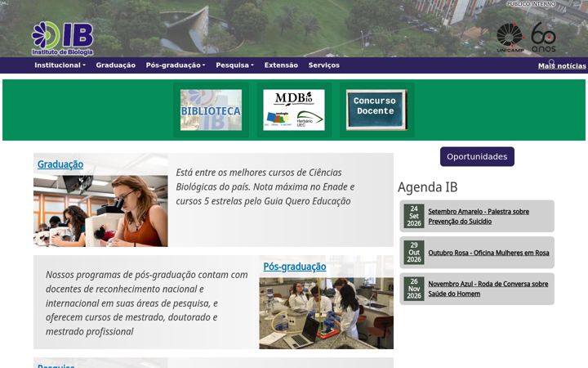Click the Agenda IB heading

[x=427, y=187]
